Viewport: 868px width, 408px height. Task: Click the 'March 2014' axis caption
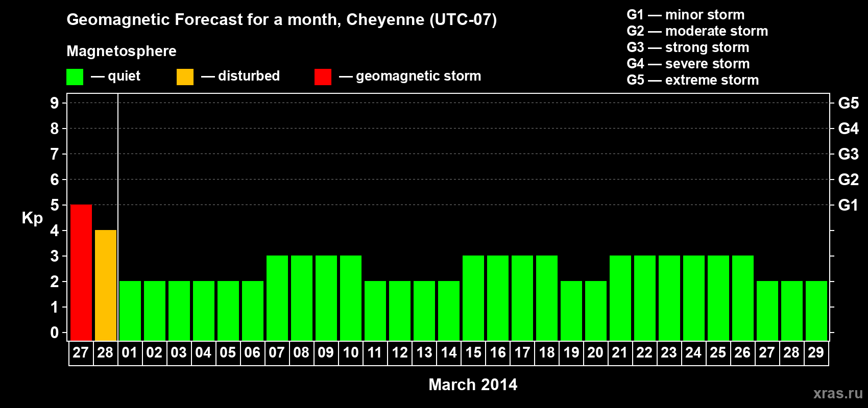click(473, 385)
